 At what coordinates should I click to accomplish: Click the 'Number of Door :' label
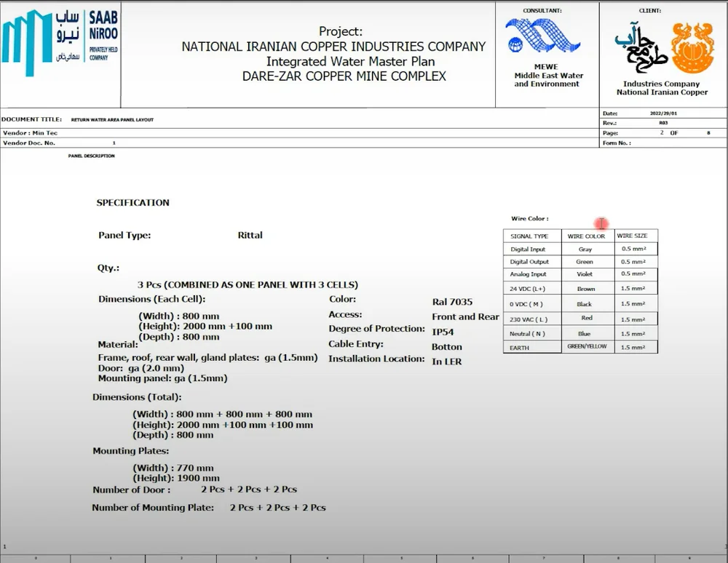click(x=131, y=490)
